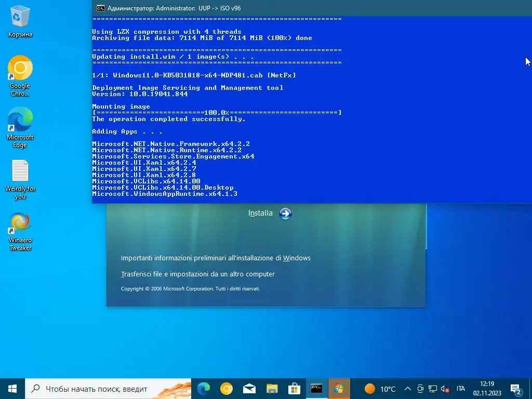
Task: Click the command prompt icon in the title bar
Action: click(100, 8)
